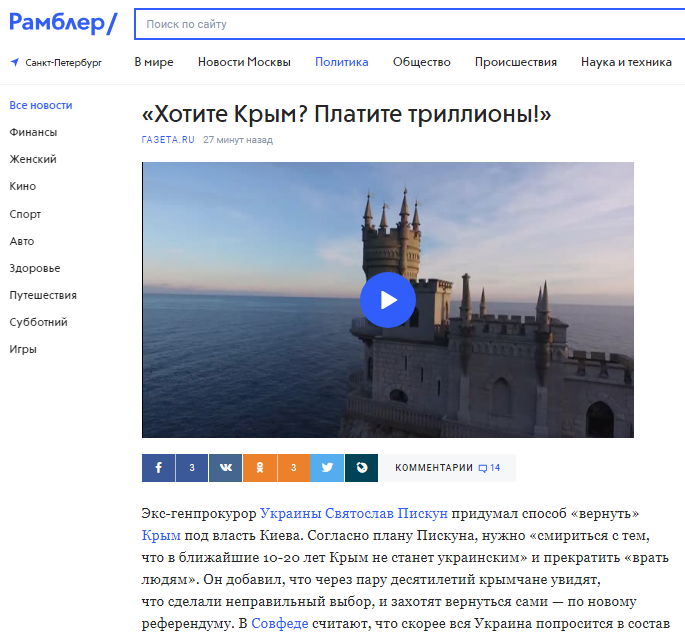Open the Общество section

click(x=422, y=62)
